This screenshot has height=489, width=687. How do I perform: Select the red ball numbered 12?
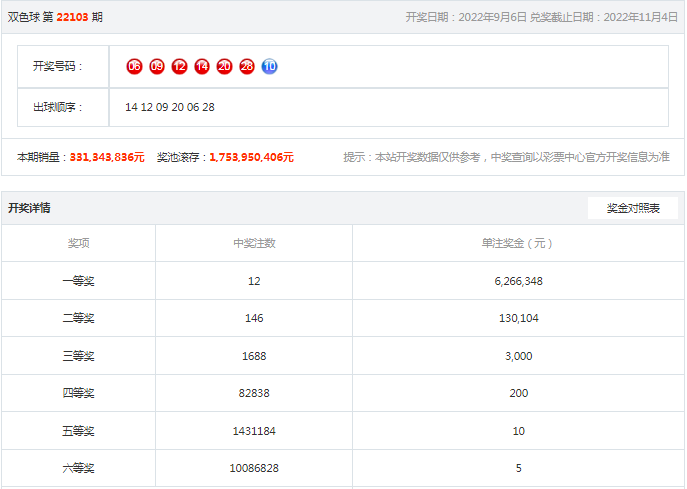pos(179,66)
